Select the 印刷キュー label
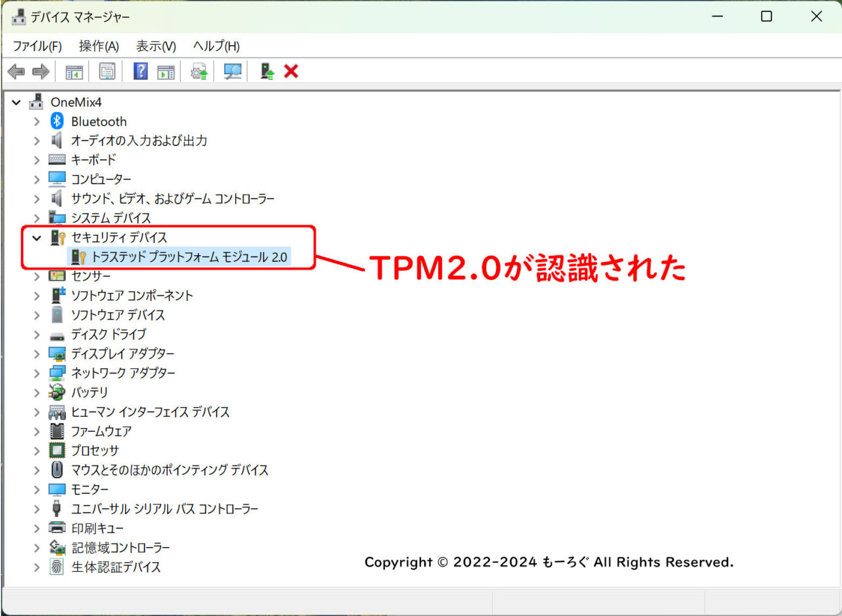This screenshot has height=616, width=842. tap(97, 528)
